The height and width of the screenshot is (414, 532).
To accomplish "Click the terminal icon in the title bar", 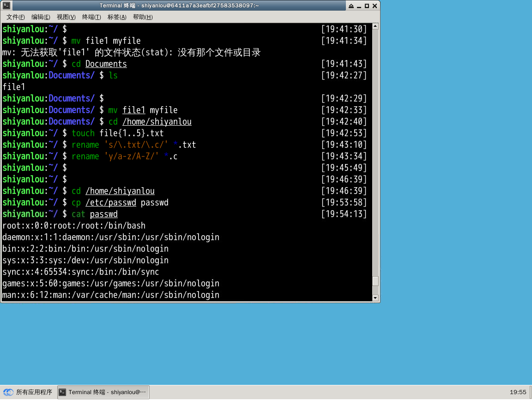I will pyautogui.click(x=6, y=6).
